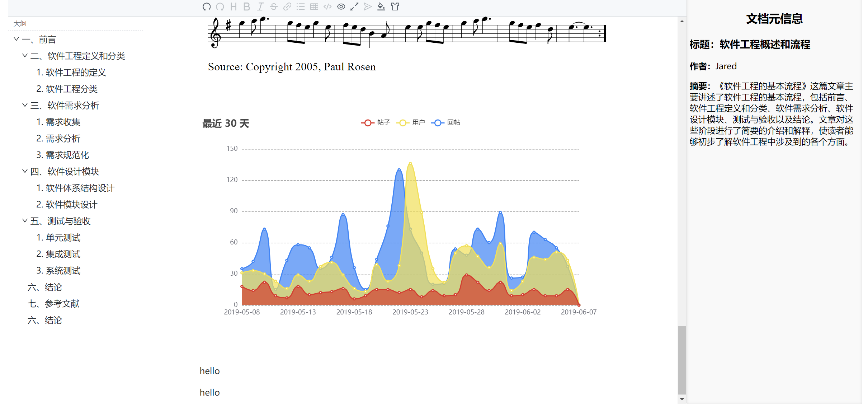Click the paint bucket fill icon
The width and height of the screenshot is (868, 406).
coord(381,6)
